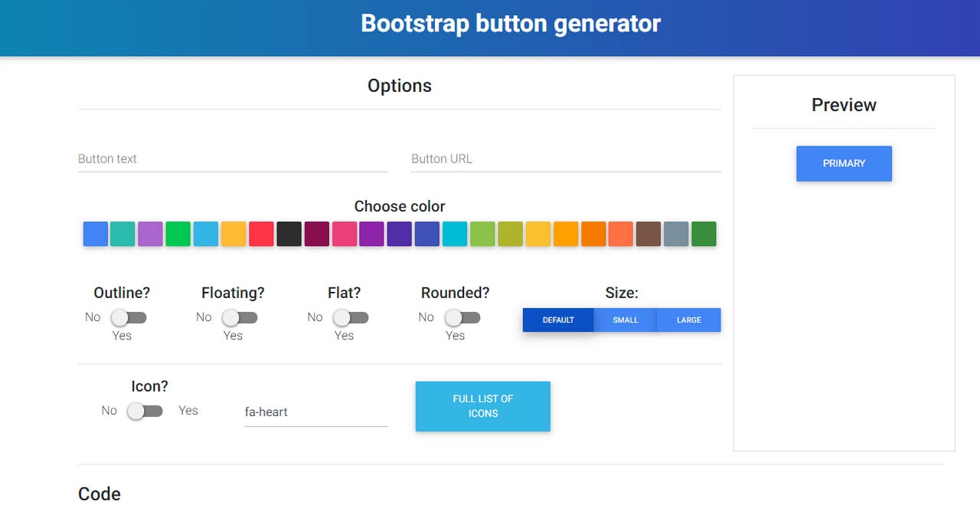The image size is (980, 508).
Task: Enable the Floating toggle
Action: click(x=239, y=316)
